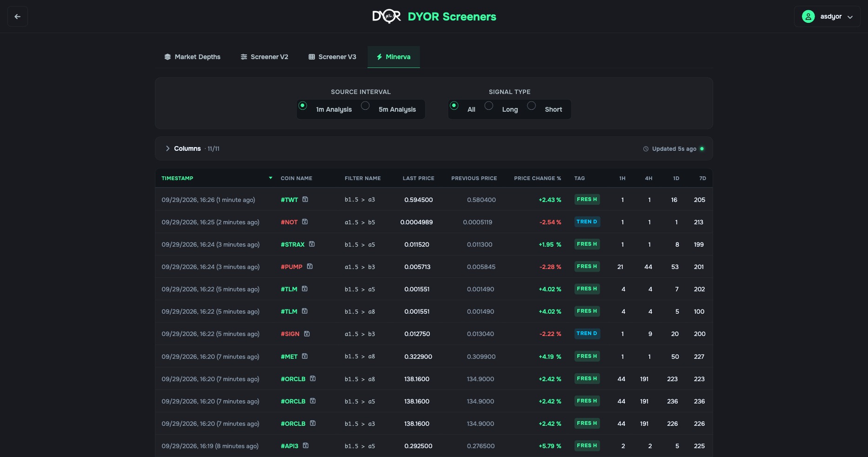Toggle the Timestamp sort arrow

(270, 178)
